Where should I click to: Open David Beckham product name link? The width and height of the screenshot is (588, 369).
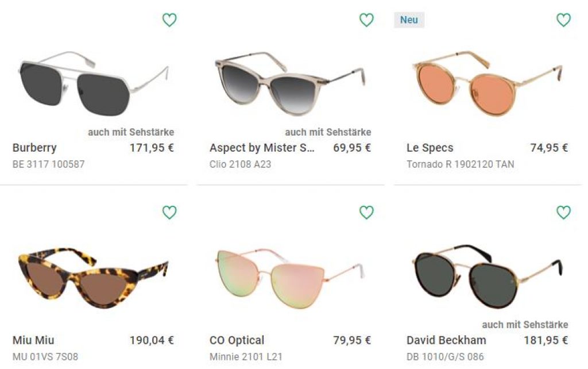[446, 340]
